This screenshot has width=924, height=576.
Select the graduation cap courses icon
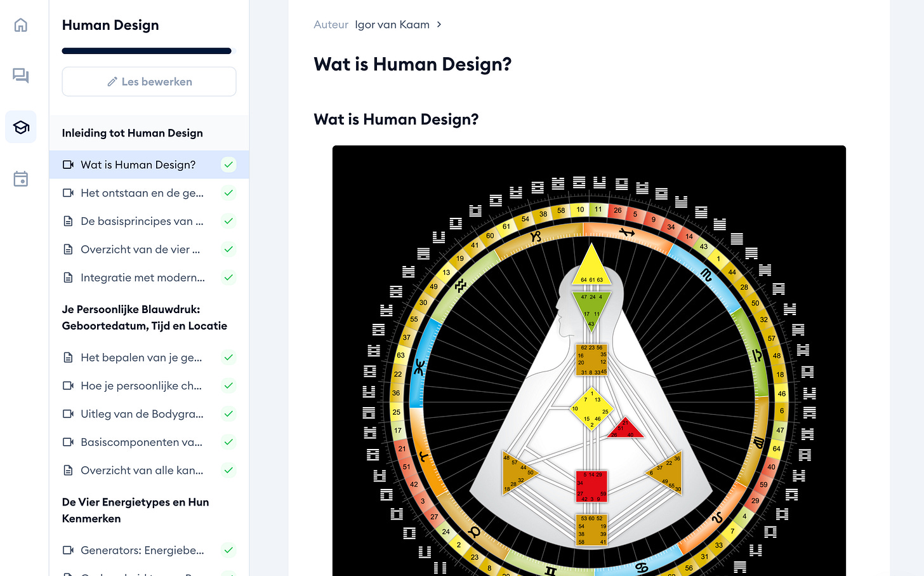click(x=21, y=127)
